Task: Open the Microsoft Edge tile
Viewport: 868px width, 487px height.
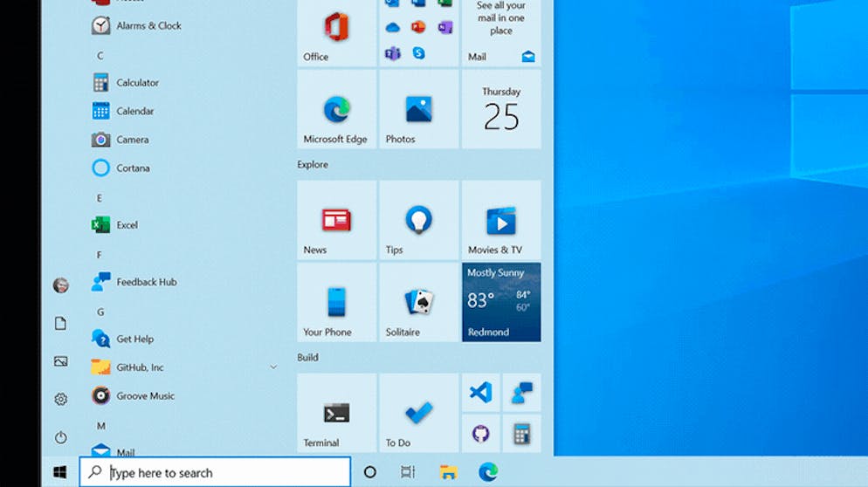Action: 336,109
